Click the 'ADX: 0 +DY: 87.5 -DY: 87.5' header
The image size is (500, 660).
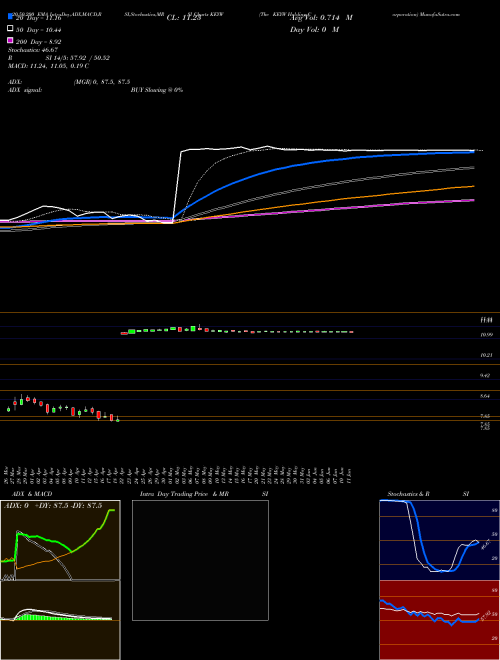pos(53,506)
